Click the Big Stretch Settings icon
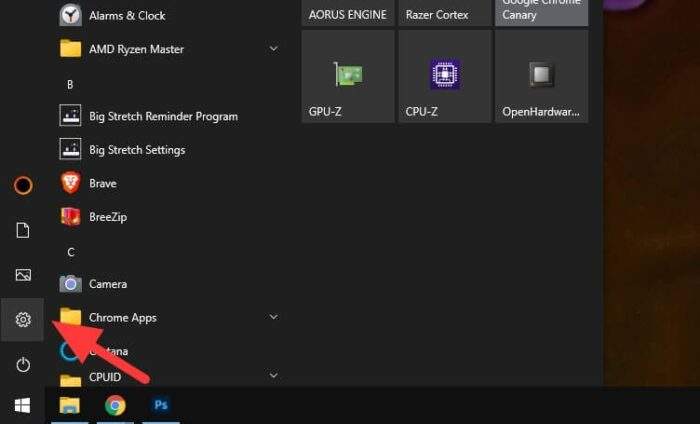 pos(70,149)
